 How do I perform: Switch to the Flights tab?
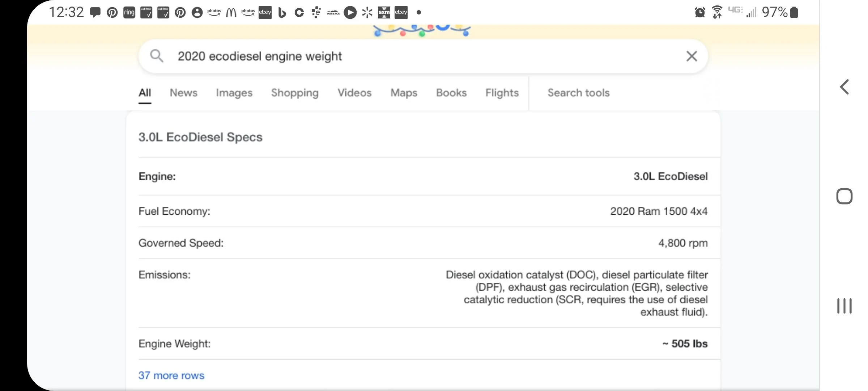502,93
